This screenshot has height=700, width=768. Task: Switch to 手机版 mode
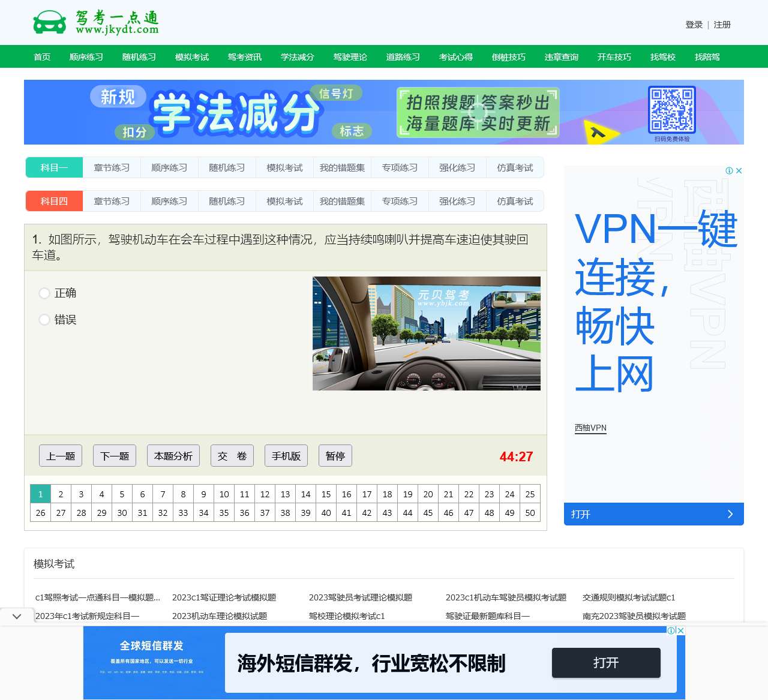(x=286, y=455)
